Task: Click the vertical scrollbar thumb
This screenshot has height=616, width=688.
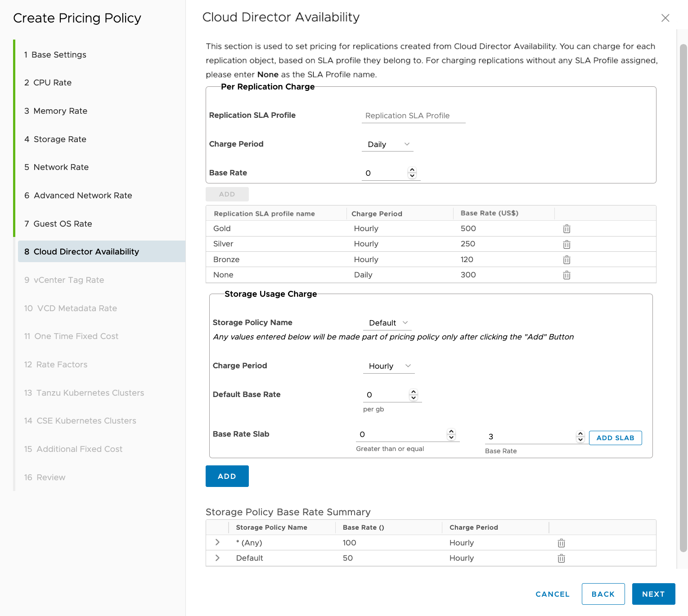Action: coord(683,297)
